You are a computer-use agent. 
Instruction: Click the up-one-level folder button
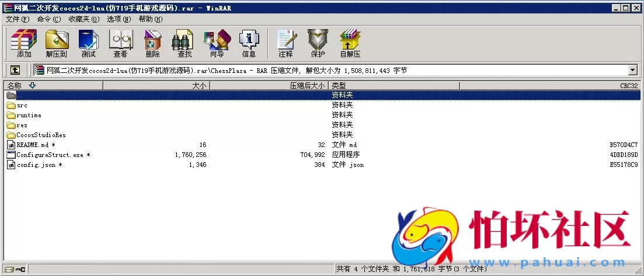pos(15,70)
